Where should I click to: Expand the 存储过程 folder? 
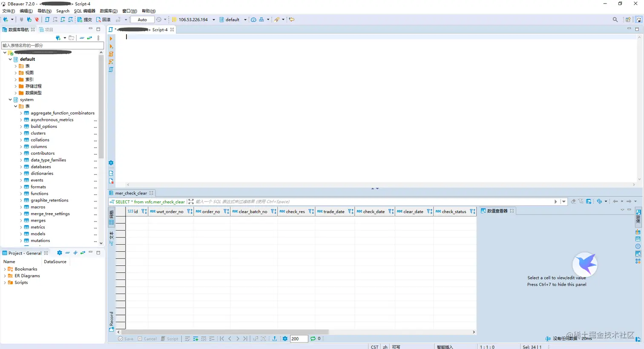point(16,86)
